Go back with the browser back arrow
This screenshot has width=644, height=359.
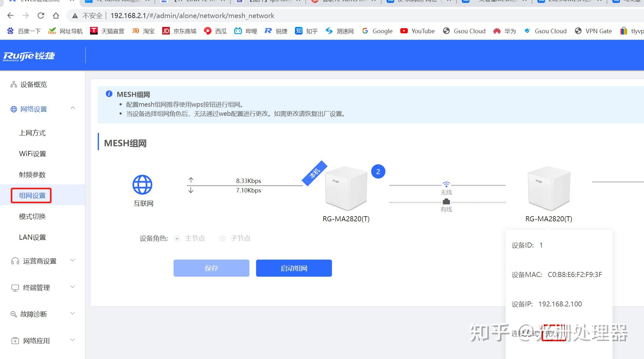[10, 16]
